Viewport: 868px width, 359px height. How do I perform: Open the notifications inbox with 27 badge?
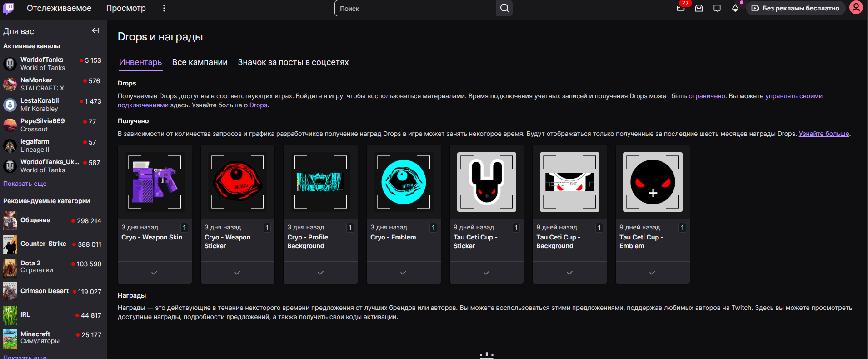click(x=680, y=8)
